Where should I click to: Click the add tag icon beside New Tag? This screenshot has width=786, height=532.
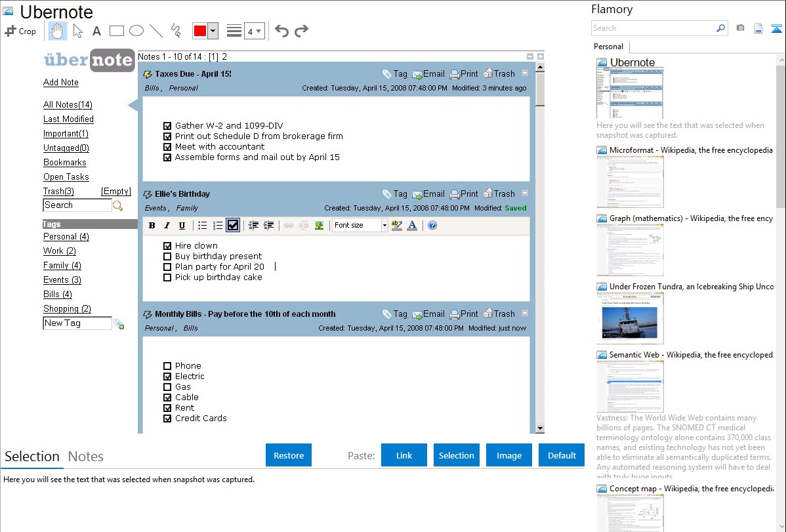[119, 325]
